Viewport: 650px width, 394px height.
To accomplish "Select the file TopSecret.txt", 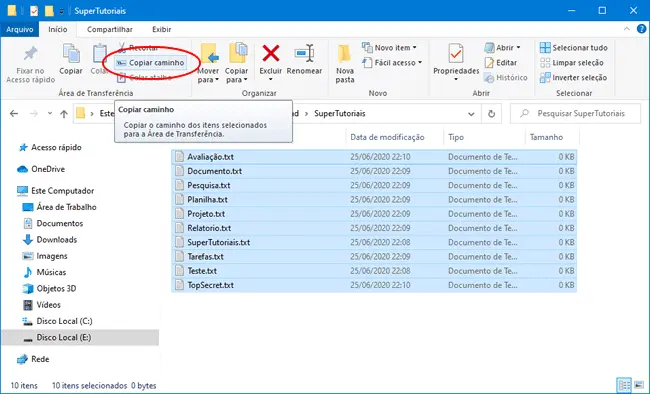I will [374, 285].
